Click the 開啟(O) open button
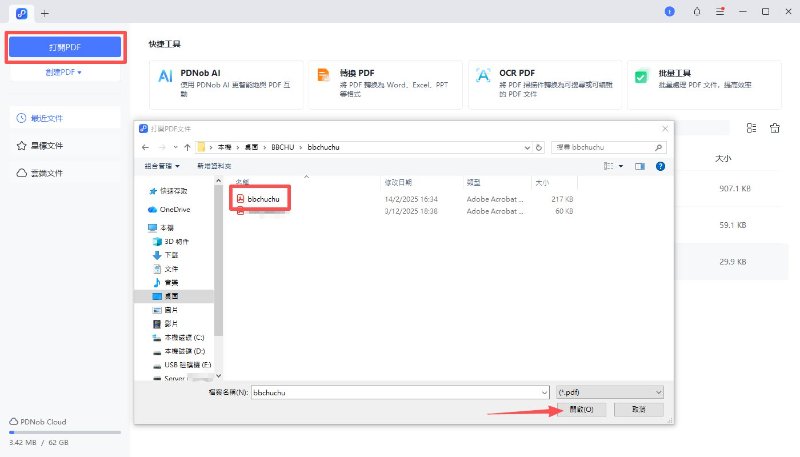Screen dimensions: 800x457 click(582, 410)
